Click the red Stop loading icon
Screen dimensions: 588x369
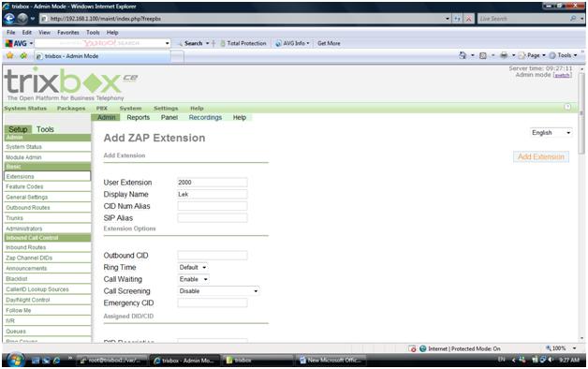coord(469,19)
